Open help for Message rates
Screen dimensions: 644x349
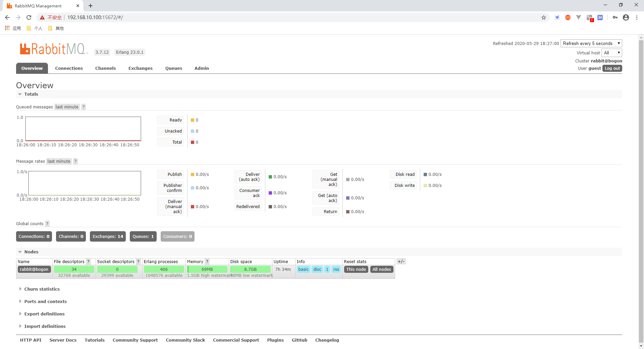(x=75, y=161)
